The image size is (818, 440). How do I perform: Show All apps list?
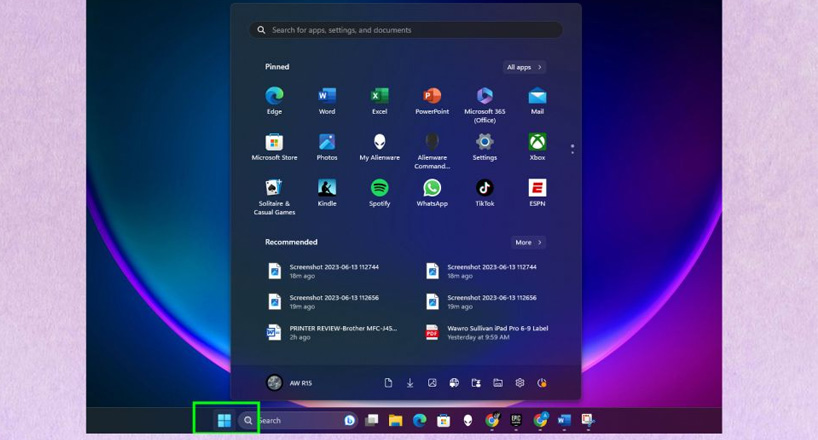tap(524, 67)
